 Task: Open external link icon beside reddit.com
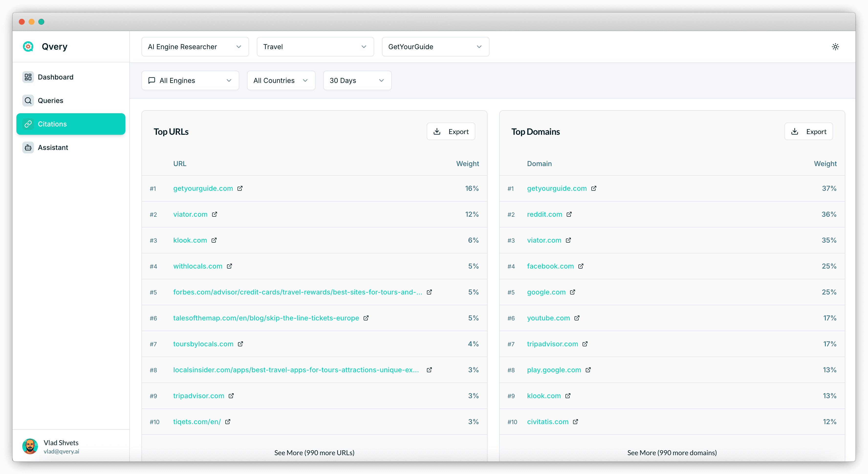click(569, 214)
